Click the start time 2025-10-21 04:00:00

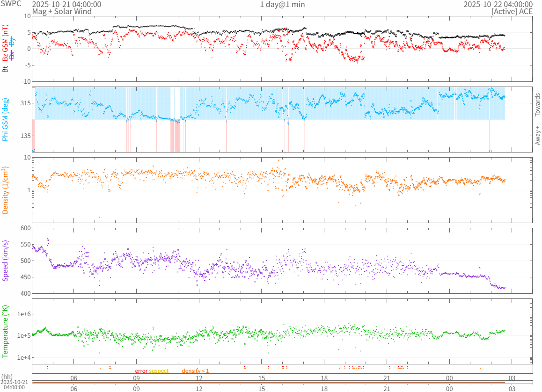66,4
